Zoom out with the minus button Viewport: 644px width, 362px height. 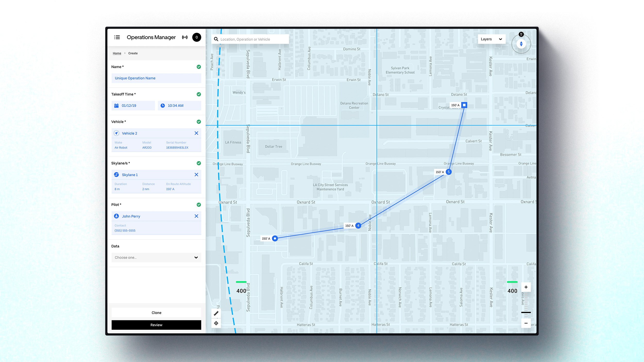[x=526, y=323]
